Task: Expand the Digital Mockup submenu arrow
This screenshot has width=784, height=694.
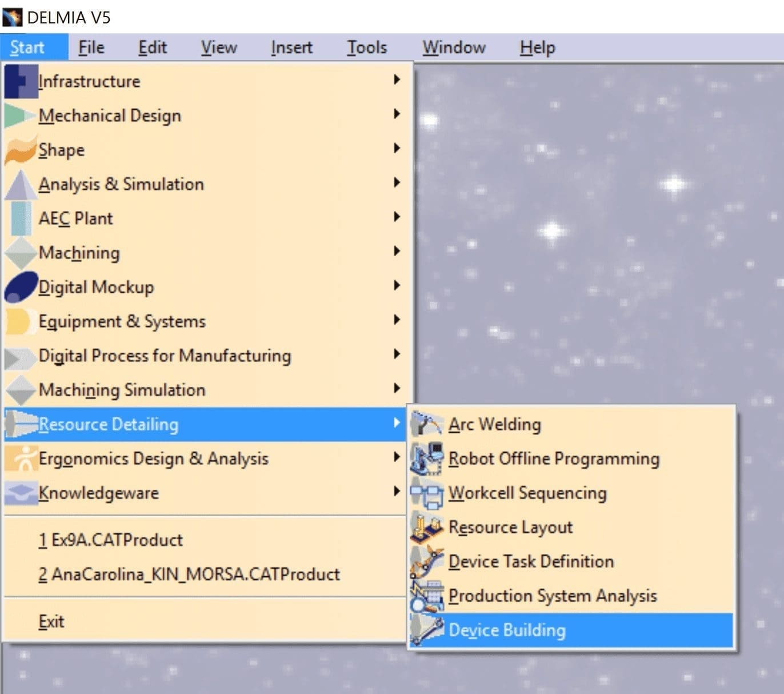Action: tap(397, 285)
